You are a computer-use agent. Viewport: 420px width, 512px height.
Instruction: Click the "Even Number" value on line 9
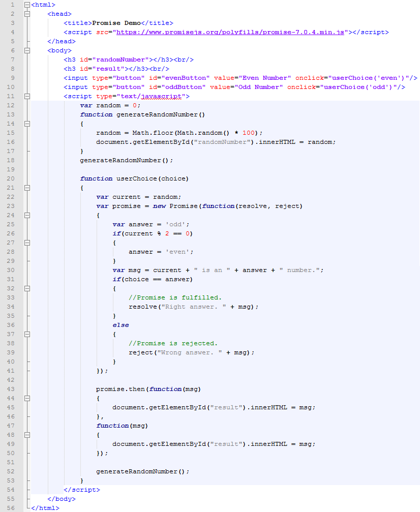coord(265,78)
